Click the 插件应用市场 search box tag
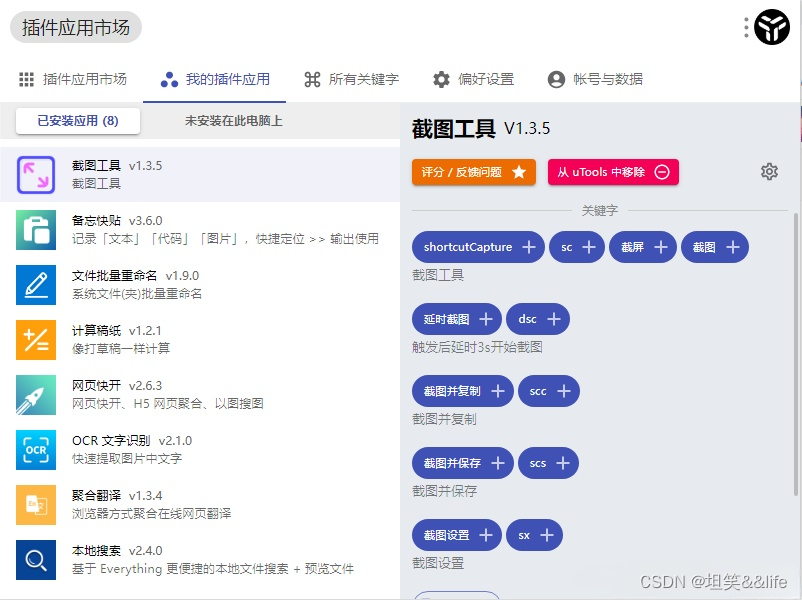This screenshot has height=600, width=802. (76, 27)
